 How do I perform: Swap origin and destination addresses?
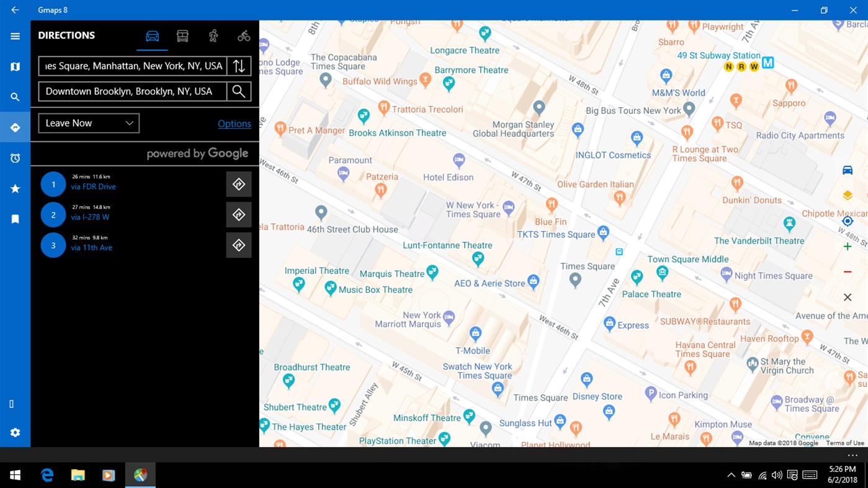239,66
